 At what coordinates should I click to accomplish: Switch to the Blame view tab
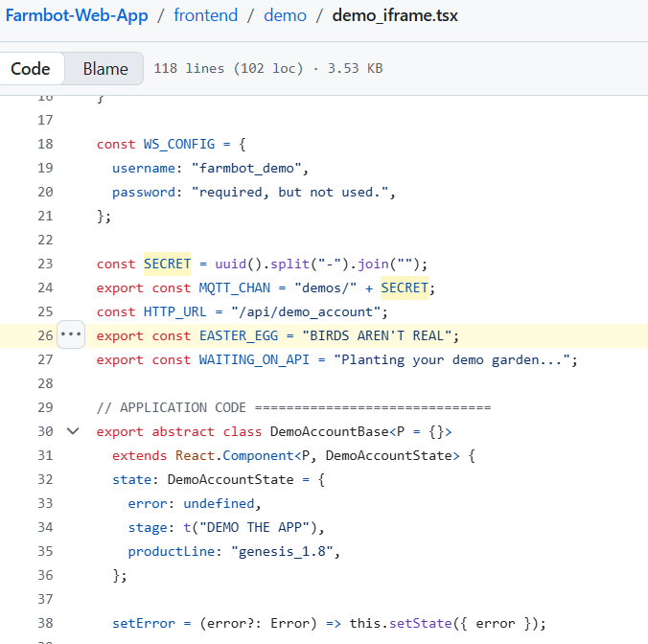coord(105,69)
